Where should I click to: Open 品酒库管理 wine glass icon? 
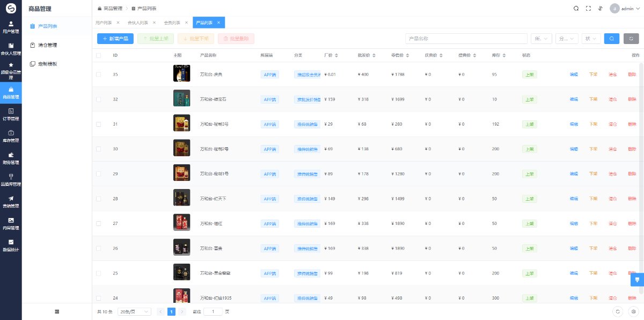pyautogui.click(x=11, y=176)
